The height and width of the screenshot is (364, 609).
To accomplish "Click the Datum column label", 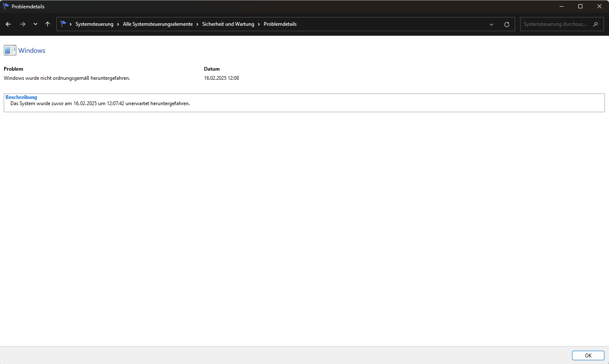I will click(212, 69).
